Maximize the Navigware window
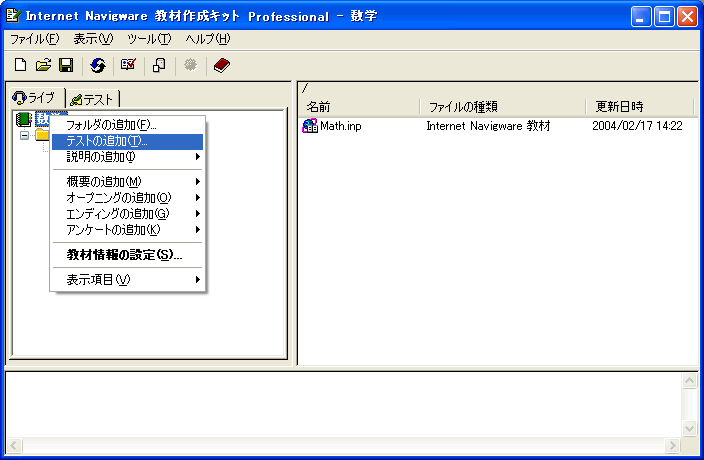 tap(664, 17)
